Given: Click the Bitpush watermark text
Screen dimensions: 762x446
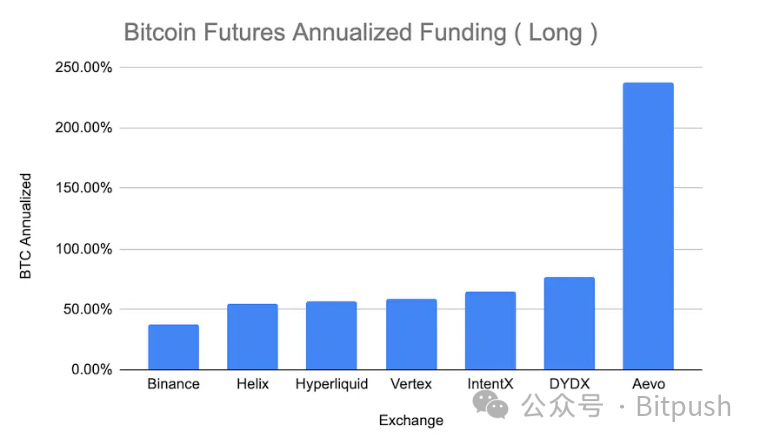Looking at the screenshot, I should coord(683,406).
